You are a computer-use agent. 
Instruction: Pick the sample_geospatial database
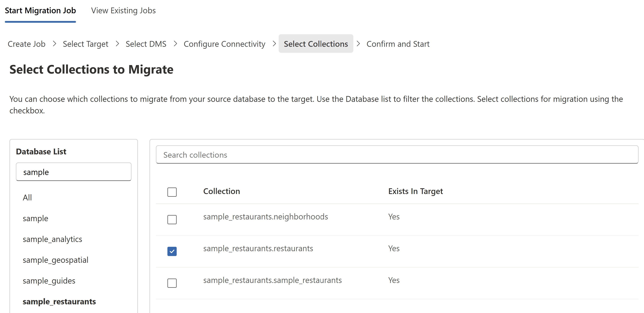click(56, 260)
